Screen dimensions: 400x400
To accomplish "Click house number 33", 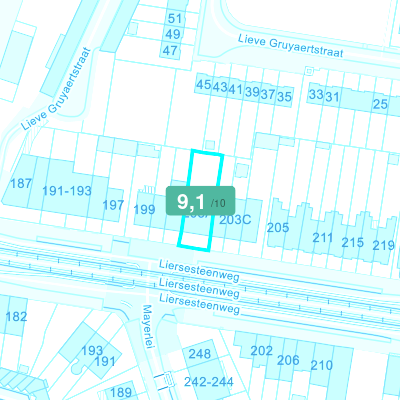I will pos(316,94).
